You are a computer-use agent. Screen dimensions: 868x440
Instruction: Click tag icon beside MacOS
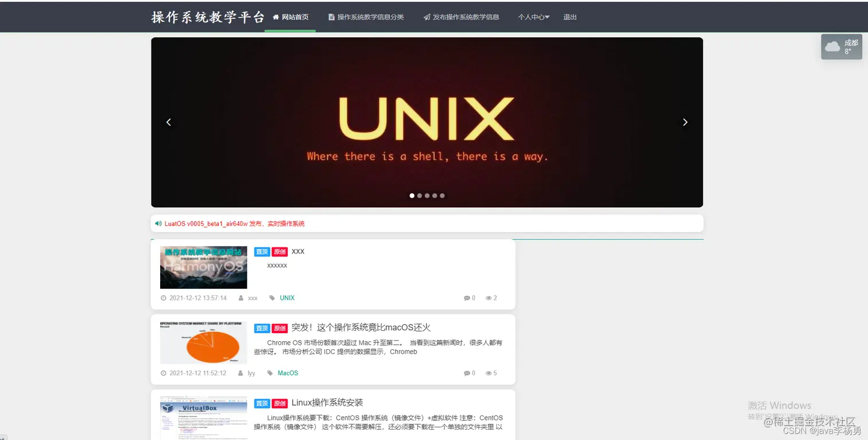pos(270,373)
